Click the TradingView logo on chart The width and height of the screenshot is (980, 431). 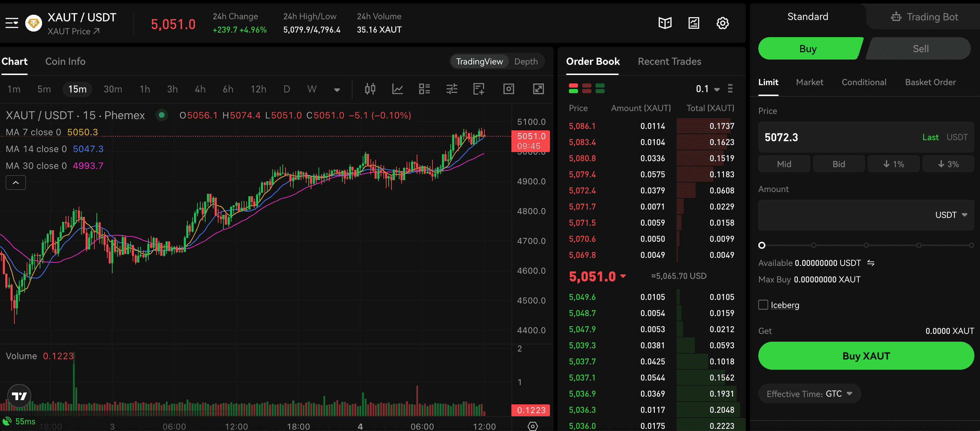[19, 396]
